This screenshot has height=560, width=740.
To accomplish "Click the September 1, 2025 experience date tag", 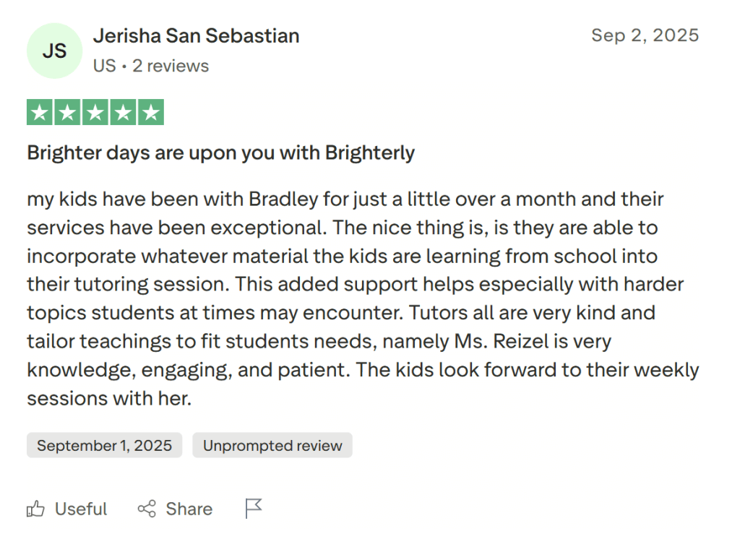I will 104,445.
